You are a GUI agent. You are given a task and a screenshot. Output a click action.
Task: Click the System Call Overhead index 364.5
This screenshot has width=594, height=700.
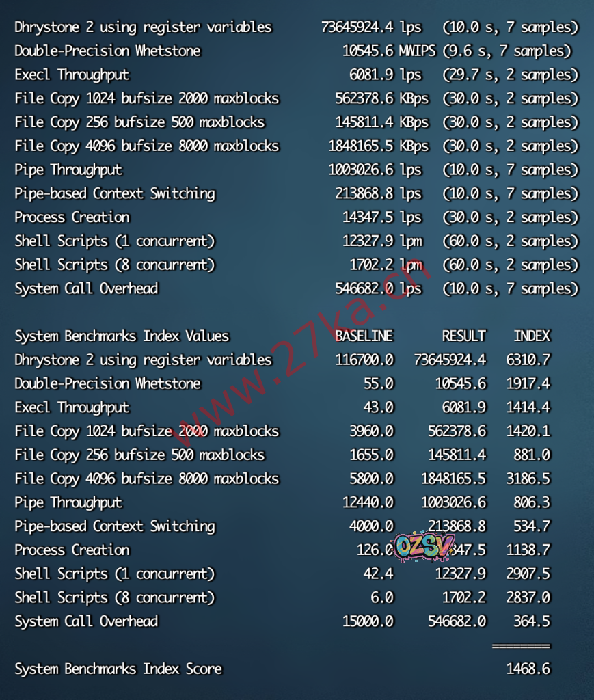(531, 621)
